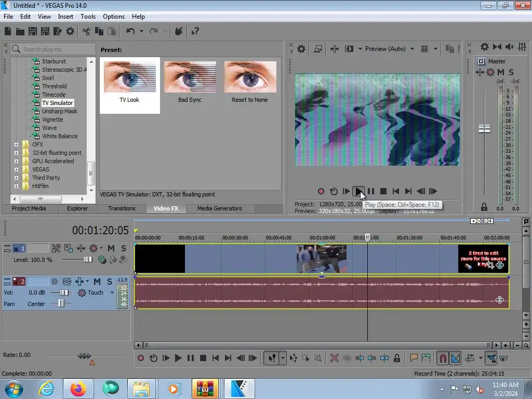The image size is (532, 399).
Task: Click the New project icon in the toolbar
Action: (7, 31)
